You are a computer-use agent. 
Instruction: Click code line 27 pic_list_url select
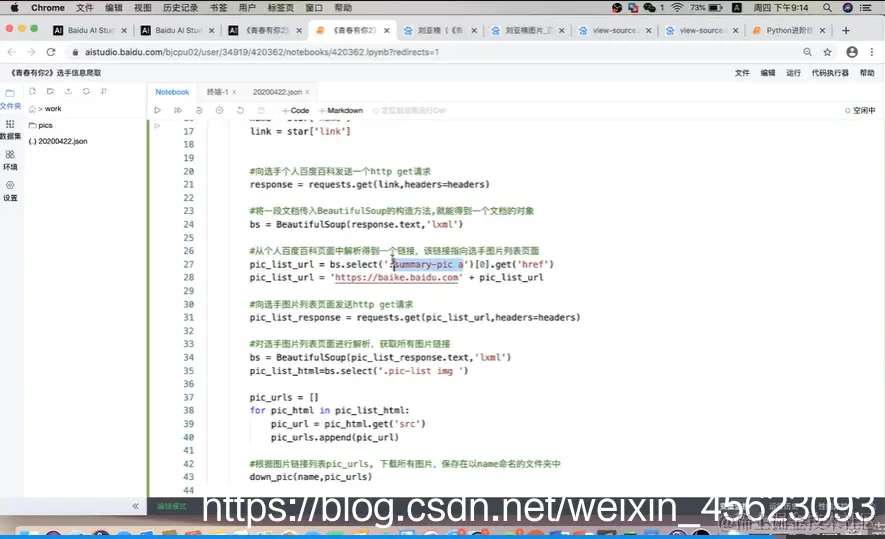(x=401, y=264)
